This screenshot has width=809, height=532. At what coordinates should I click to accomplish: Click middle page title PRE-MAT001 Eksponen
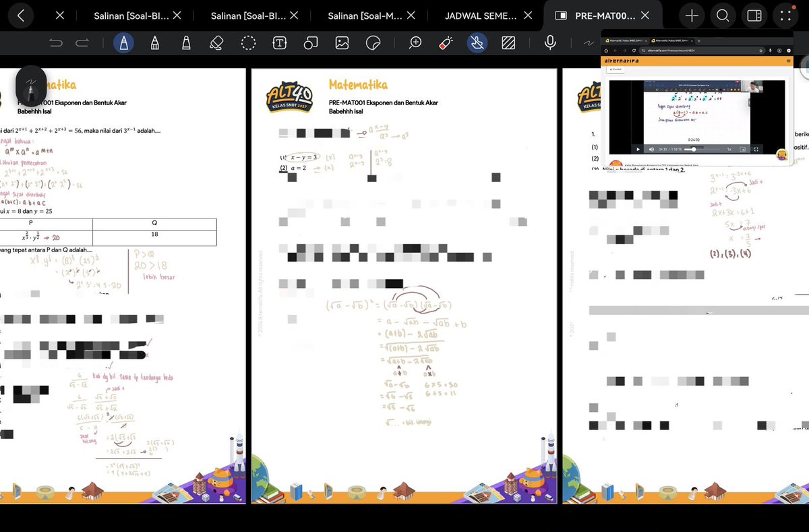[x=383, y=102]
